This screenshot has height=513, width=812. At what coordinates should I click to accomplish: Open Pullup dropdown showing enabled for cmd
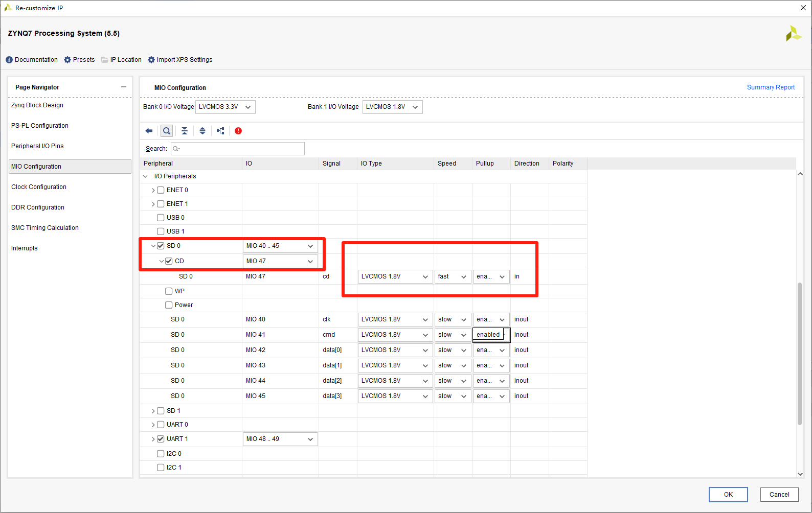click(x=491, y=335)
